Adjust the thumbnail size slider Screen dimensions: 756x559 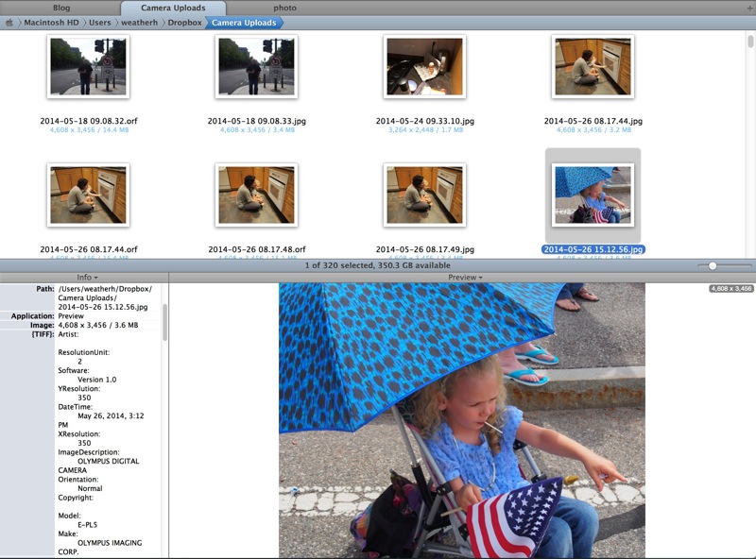tap(713, 265)
